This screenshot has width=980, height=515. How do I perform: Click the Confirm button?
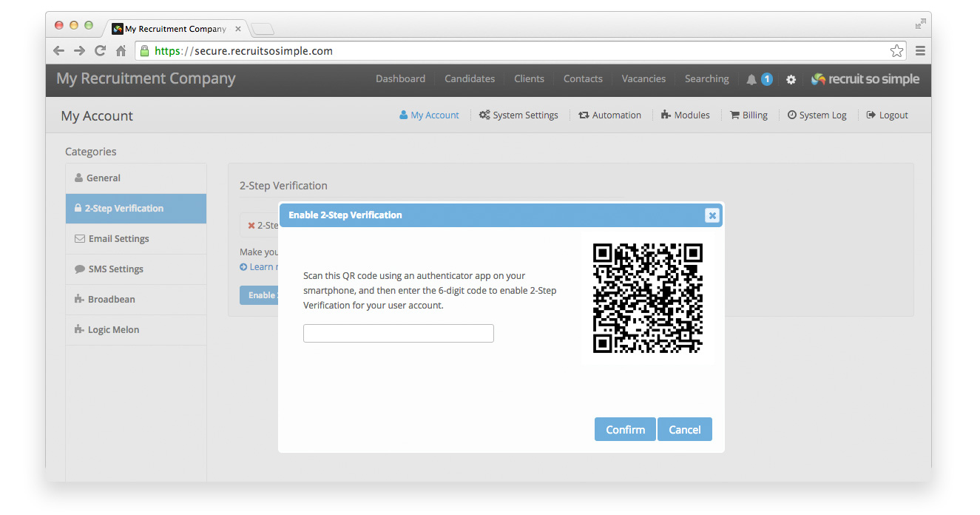point(625,429)
